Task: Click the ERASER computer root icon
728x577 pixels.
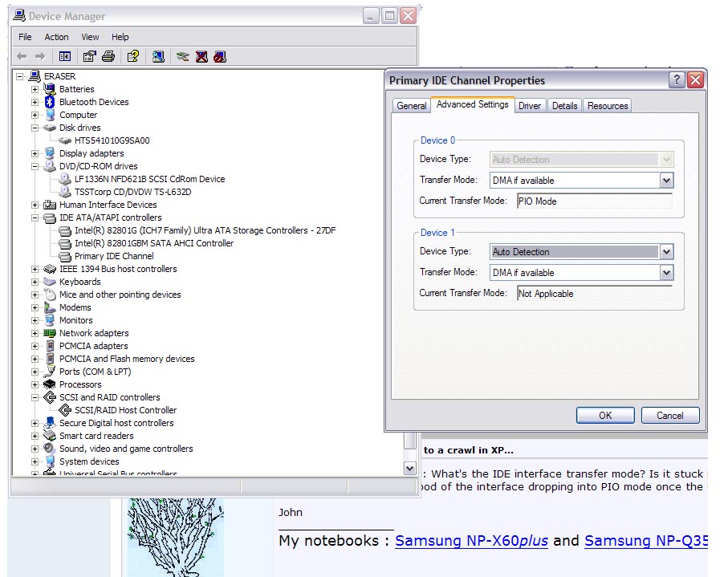Action: tap(35, 76)
